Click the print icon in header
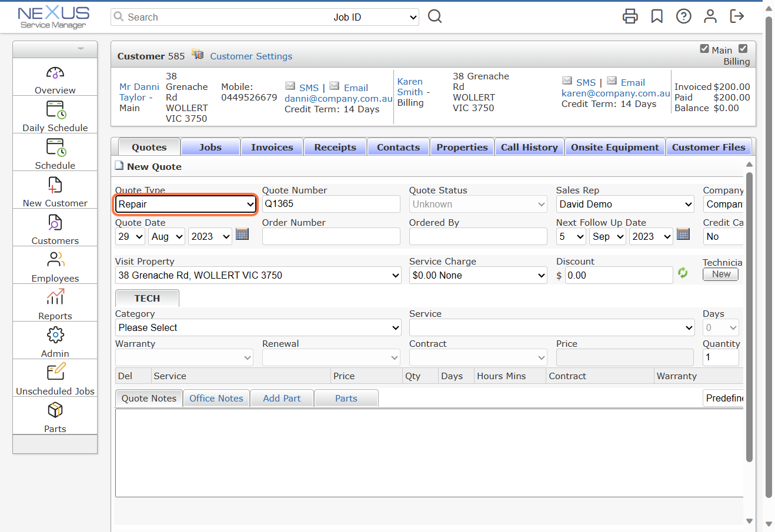This screenshot has height=532, width=775. coord(630,16)
